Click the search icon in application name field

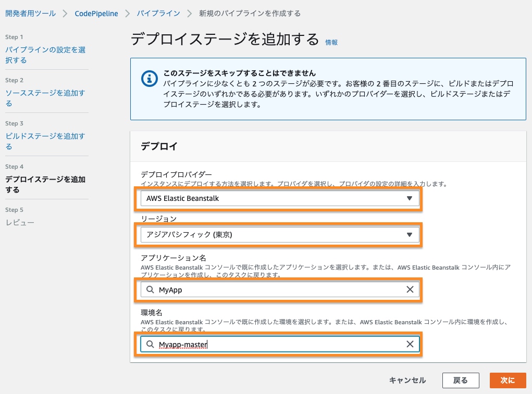point(150,290)
